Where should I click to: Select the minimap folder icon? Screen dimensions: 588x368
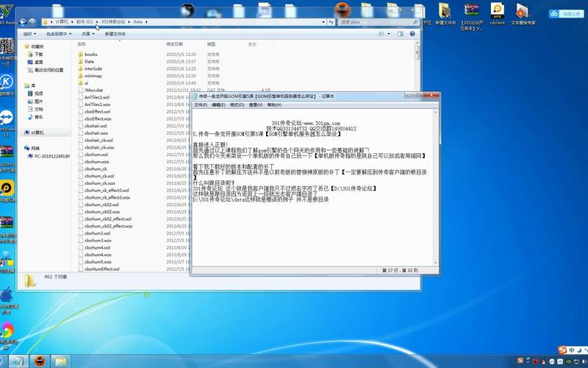point(80,76)
